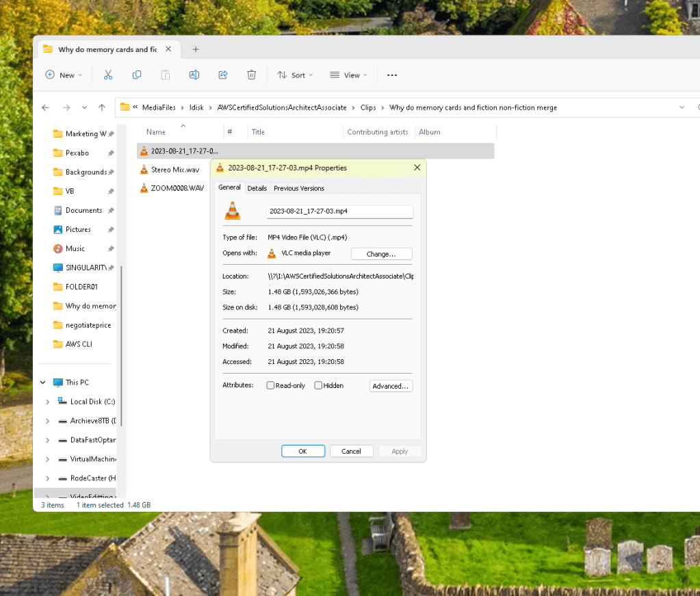Click the navigation pane scrollbar
This screenshot has height=596, width=700.
click(x=121, y=346)
